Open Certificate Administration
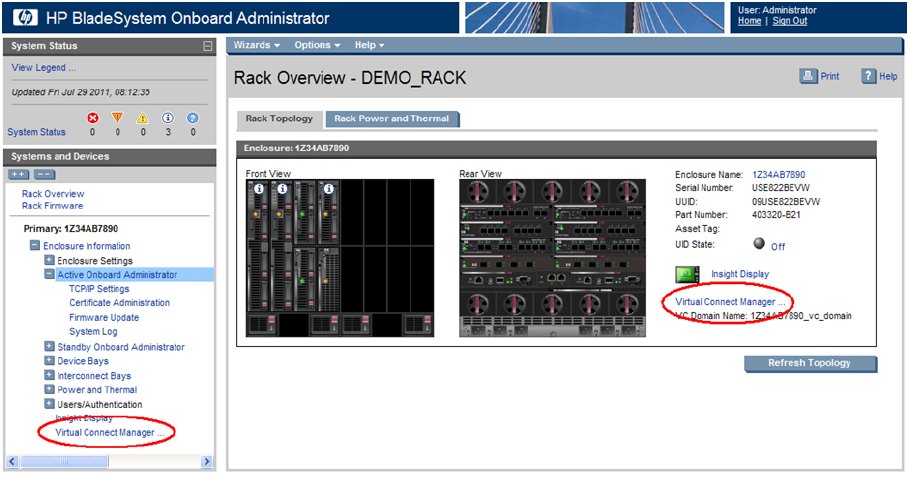 pos(119,303)
